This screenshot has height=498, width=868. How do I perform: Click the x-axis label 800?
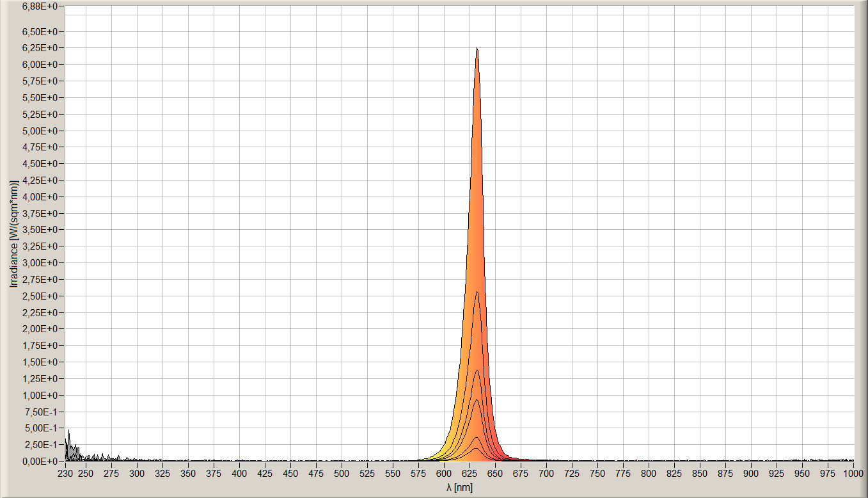(x=649, y=474)
